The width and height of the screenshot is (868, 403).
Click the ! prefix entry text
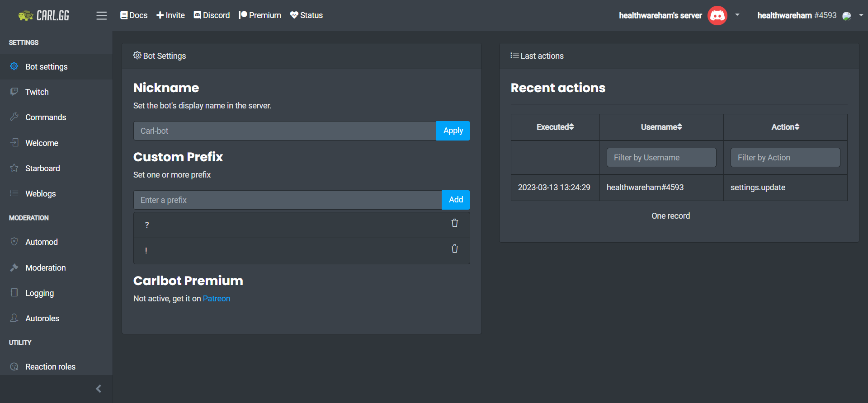tap(146, 251)
